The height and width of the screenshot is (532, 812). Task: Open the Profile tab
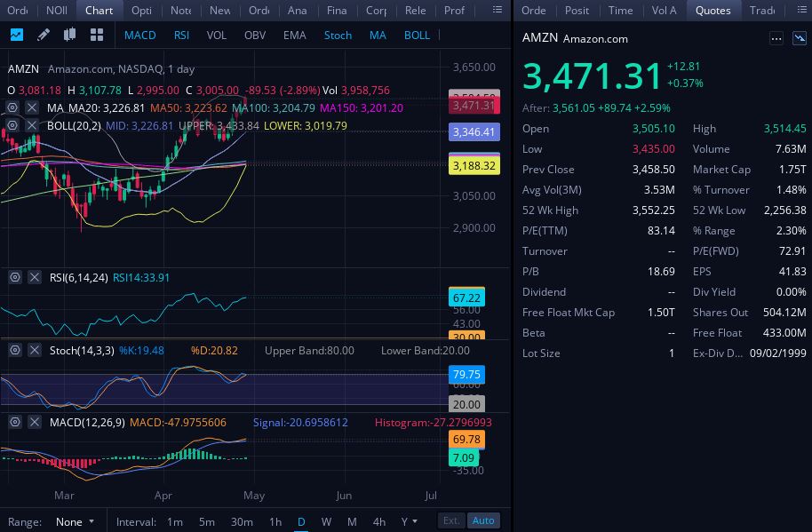pyautogui.click(x=454, y=11)
